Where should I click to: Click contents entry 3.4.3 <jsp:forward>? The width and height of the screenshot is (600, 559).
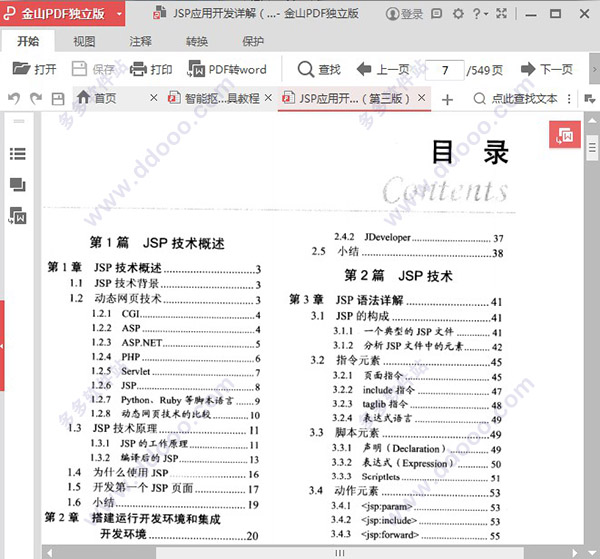pyautogui.click(x=416, y=535)
